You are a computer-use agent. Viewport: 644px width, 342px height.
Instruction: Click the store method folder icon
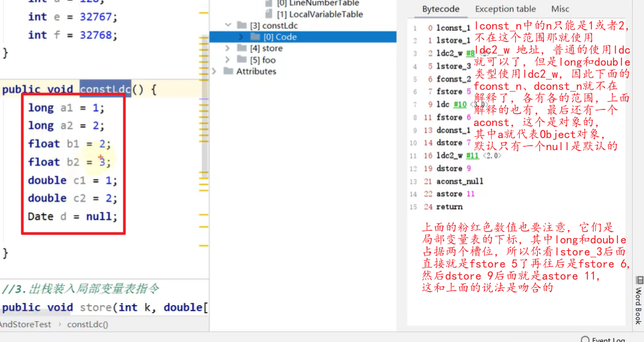(243, 48)
